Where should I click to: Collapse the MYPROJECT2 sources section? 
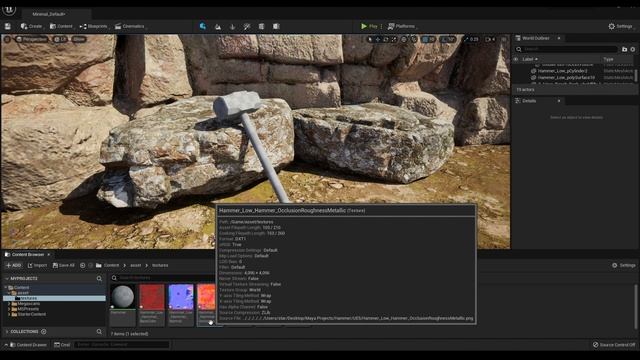coord(7,278)
